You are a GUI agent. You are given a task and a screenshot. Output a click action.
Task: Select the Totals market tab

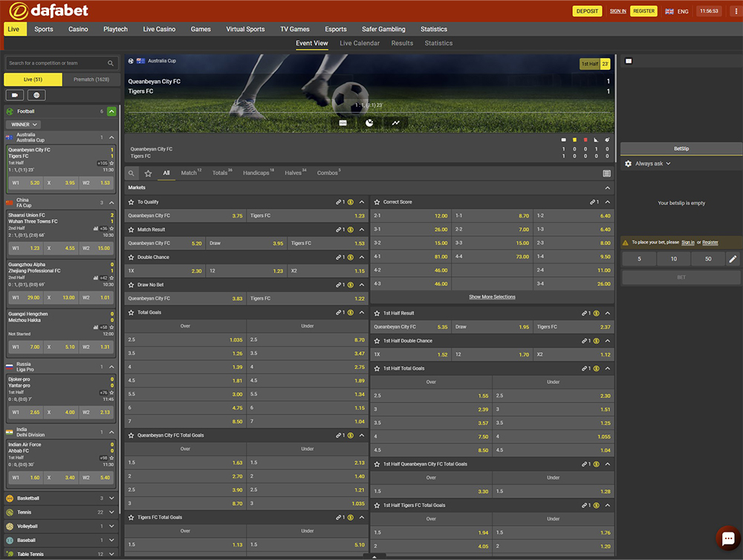(x=221, y=173)
